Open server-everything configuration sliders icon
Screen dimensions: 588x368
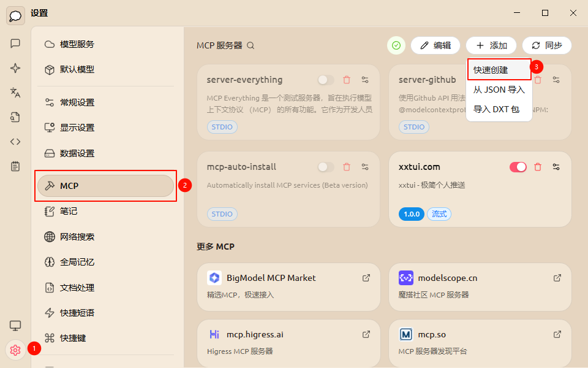point(365,79)
